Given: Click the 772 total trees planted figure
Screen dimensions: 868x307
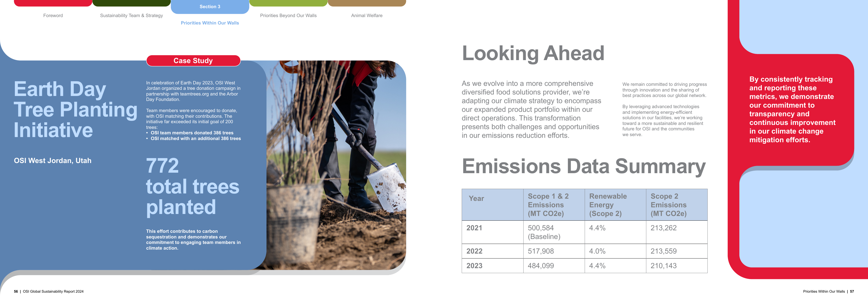Looking at the screenshot, I should pyautogui.click(x=193, y=186).
